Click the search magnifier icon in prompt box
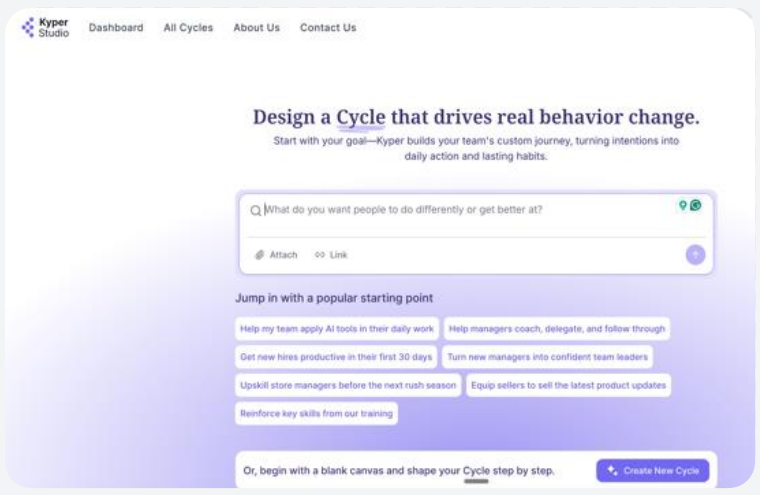 point(255,210)
